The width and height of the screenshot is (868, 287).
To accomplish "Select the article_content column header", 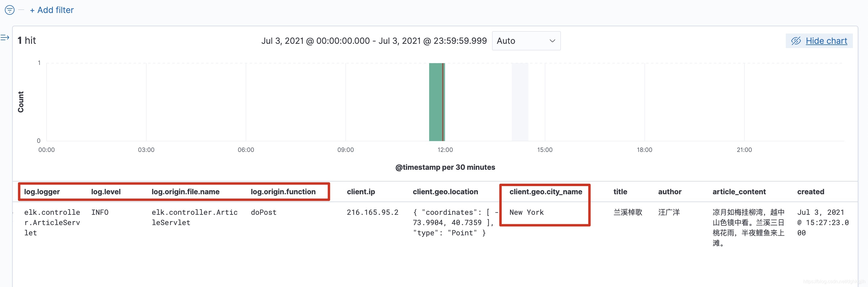I will click(739, 192).
